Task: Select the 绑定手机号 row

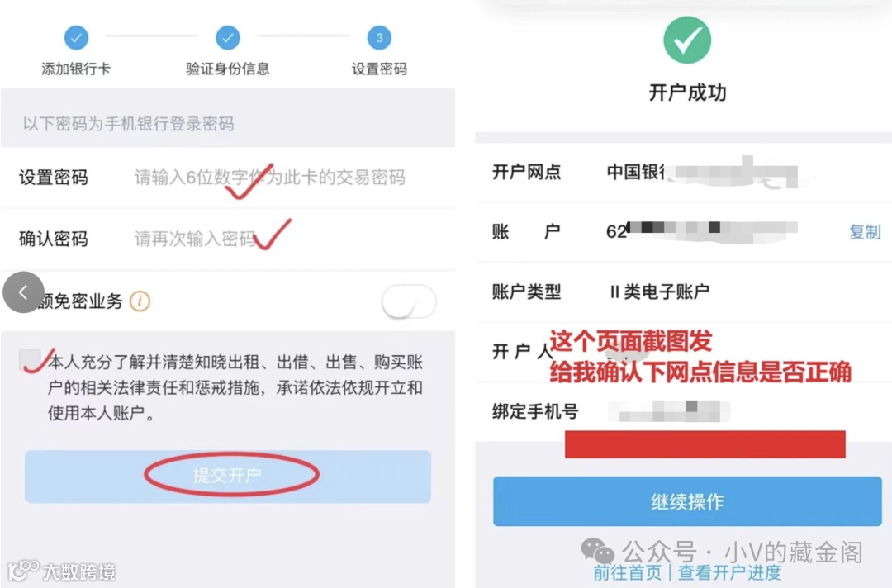Action: pos(683,411)
